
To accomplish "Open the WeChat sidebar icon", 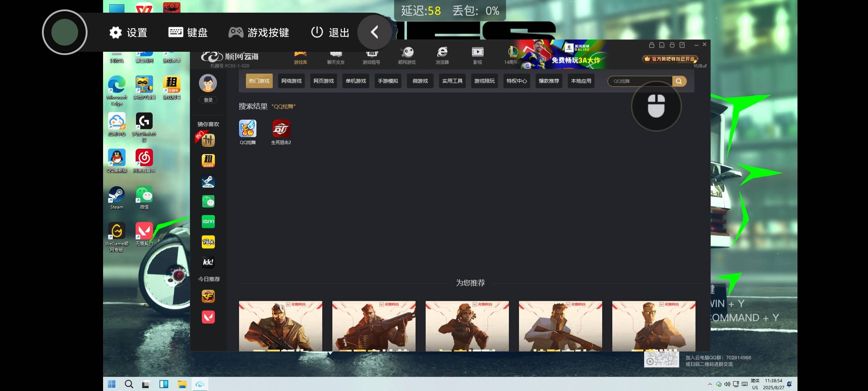I will pos(208,201).
